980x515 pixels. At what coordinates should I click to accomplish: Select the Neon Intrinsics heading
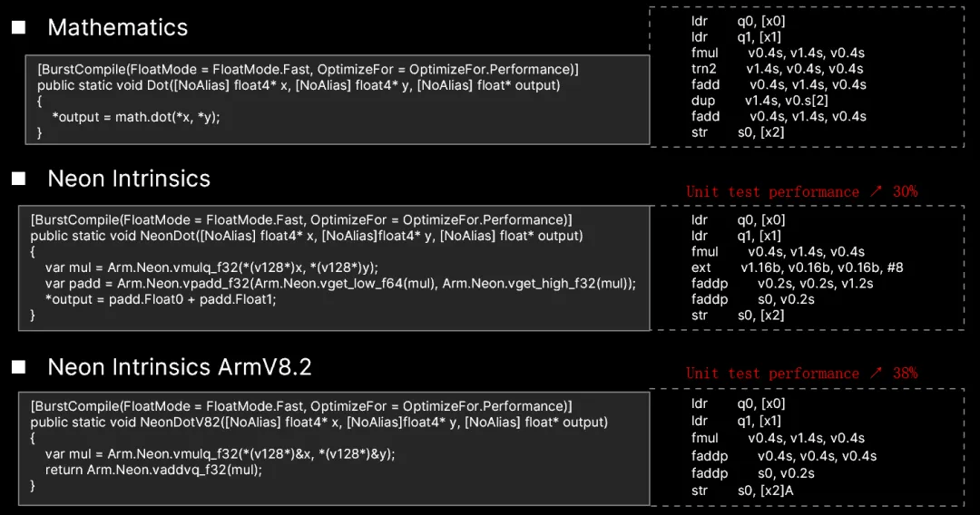129,179
